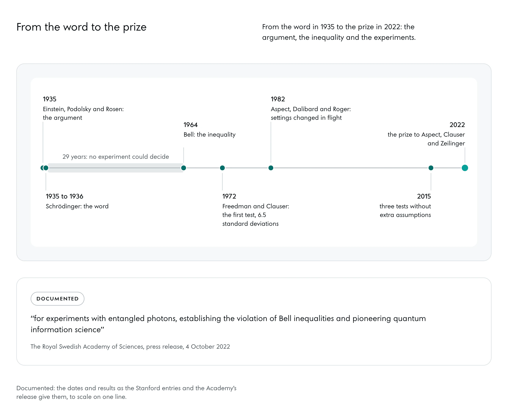Image resolution: width=508 pixels, height=420 pixels.
Task: Select the '29 years: no experiment could decide' label
Action: (x=116, y=157)
